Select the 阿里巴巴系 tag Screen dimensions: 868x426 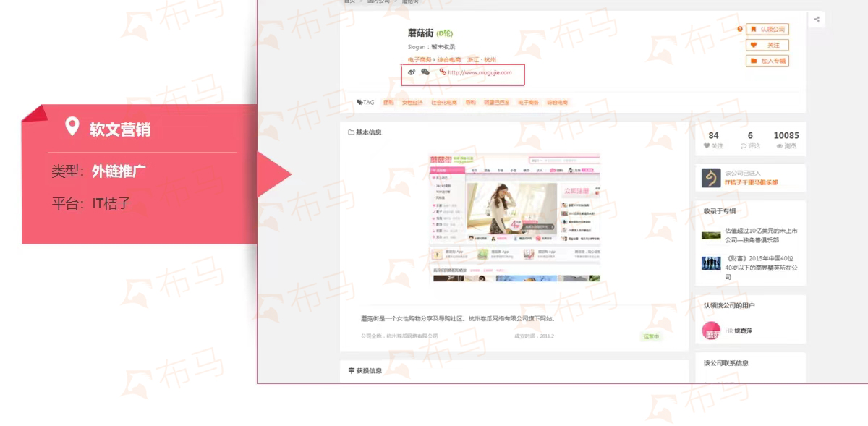(496, 103)
